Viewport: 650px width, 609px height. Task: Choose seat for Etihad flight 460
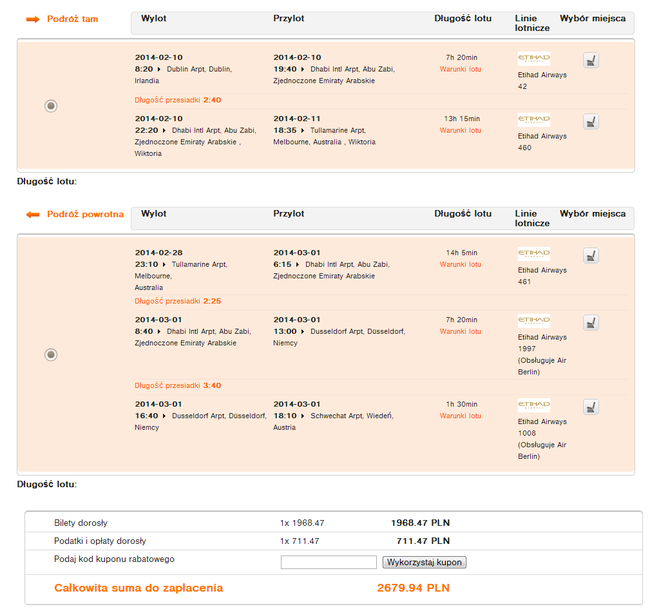[591, 122]
